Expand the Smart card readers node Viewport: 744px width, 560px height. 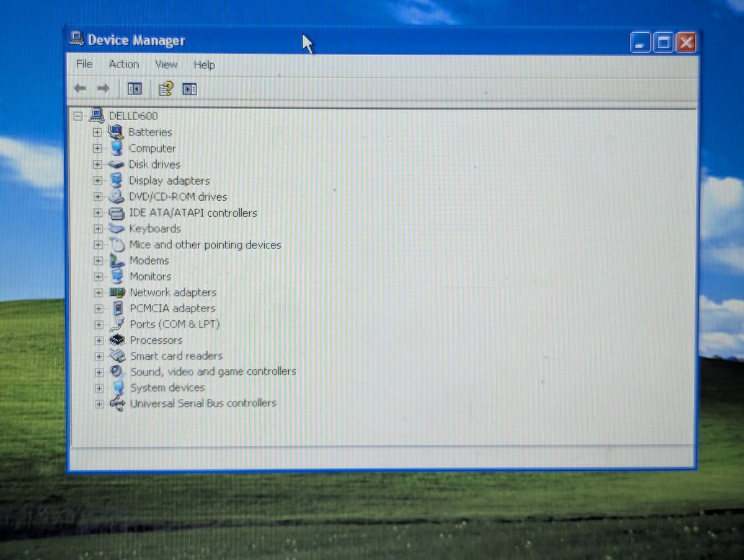pyautogui.click(x=99, y=356)
